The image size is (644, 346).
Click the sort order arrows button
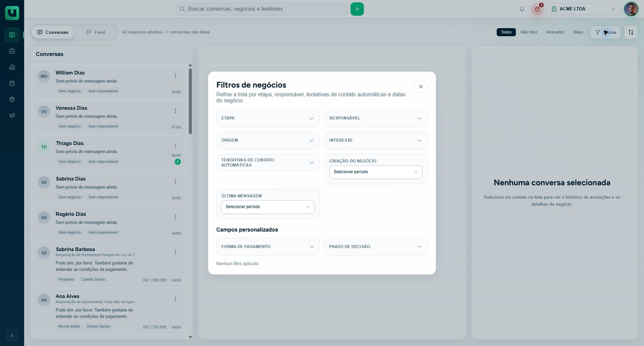point(631,32)
